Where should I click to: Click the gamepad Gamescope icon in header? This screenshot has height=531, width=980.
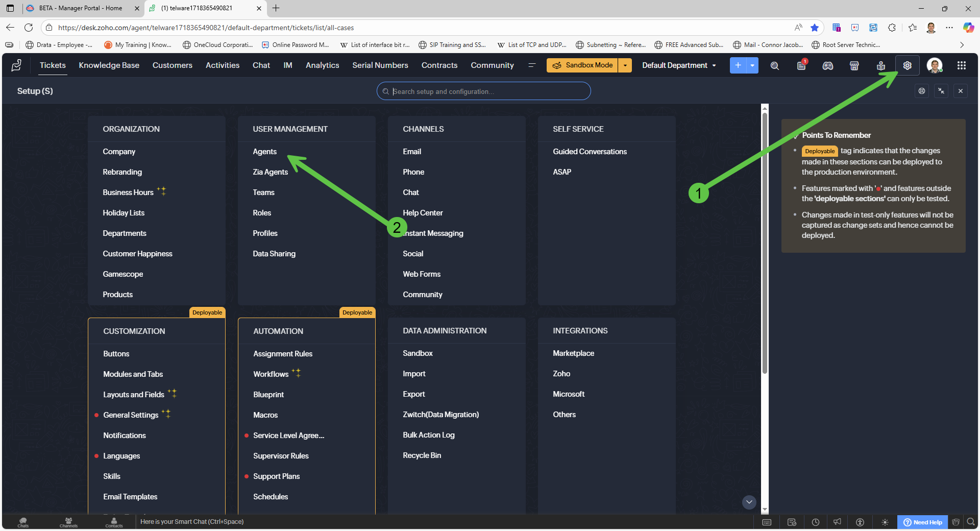(827, 65)
